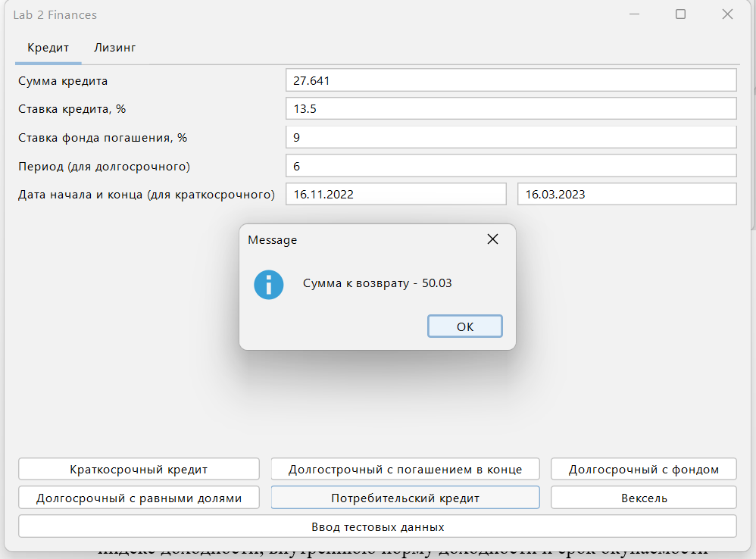Click the Потребительский кредит button

(405, 498)
